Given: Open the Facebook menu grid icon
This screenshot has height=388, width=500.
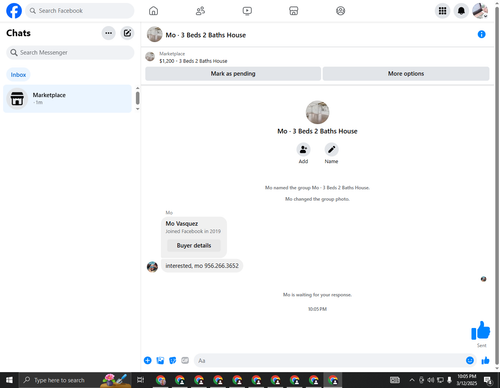Looking at the screenshot, I should click(442, 11).
